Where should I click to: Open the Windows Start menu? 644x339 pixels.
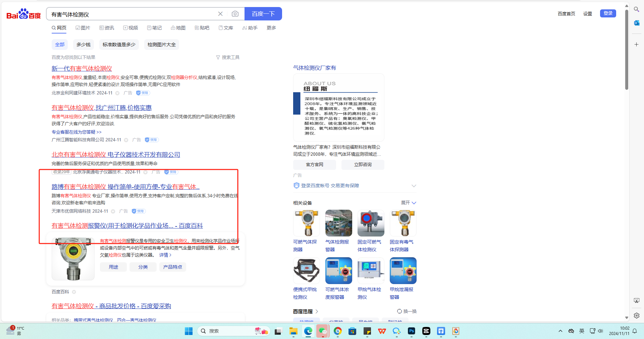189,331
